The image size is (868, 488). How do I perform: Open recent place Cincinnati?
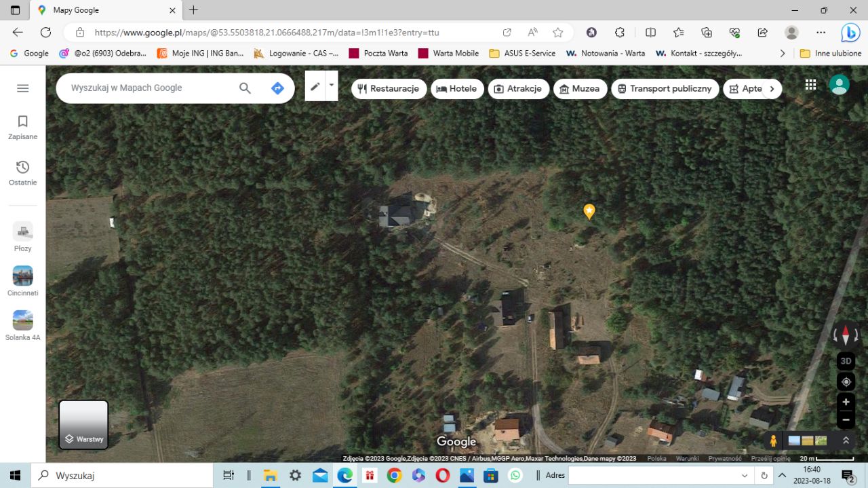click(23, 282)
